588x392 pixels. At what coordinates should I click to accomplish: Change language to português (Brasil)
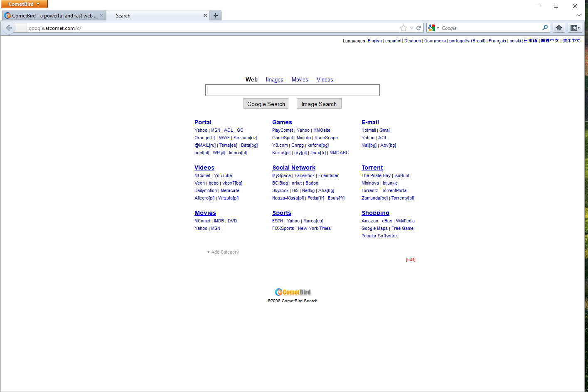467,41
